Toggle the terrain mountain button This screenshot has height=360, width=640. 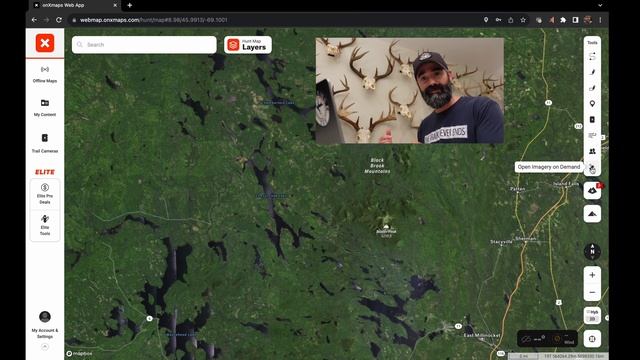point(592,214)
